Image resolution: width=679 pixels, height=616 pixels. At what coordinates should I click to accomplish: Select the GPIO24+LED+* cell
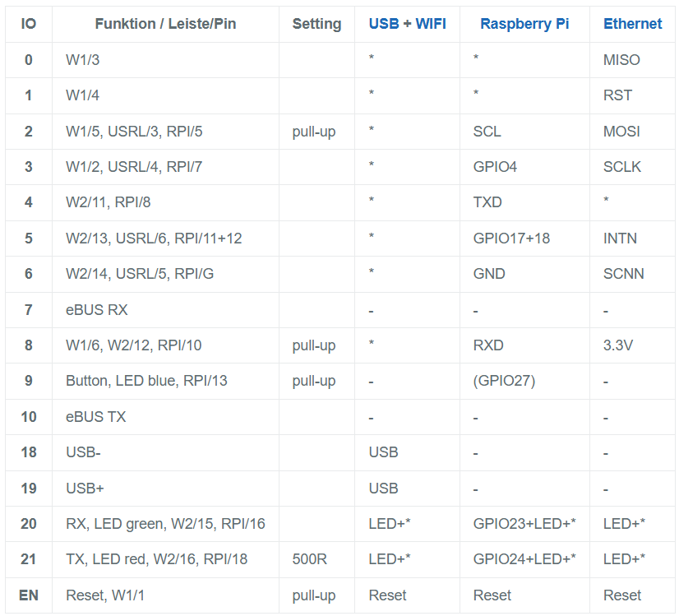tap(524, 559)
